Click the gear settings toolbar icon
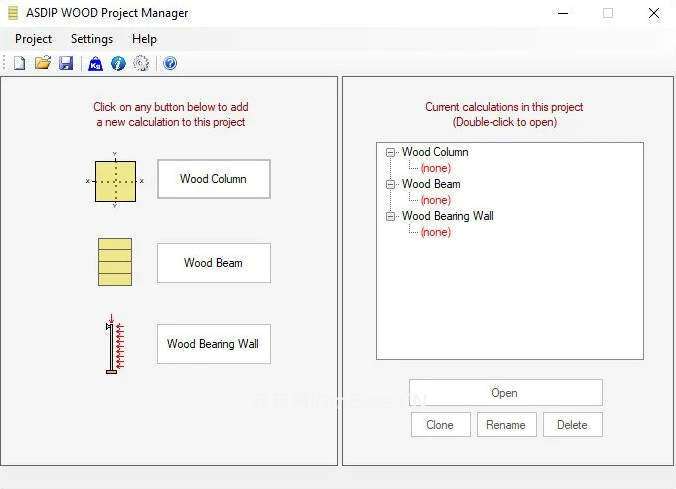This screenshot has width=676, height=489. (141, 64)
